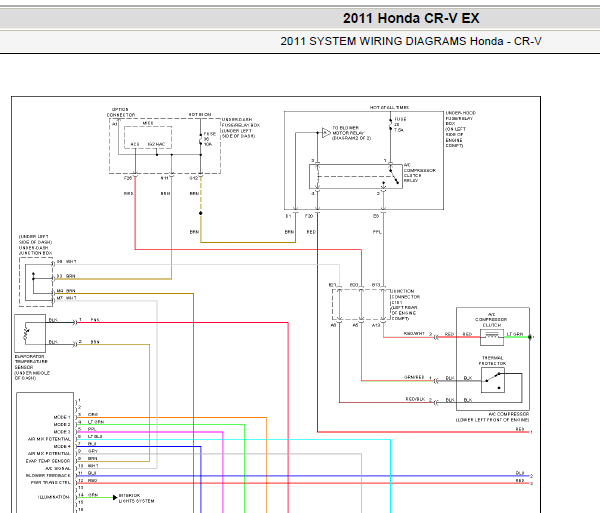
Task: Click the FUSE 10A label in under-dash box
Action: 209,139
